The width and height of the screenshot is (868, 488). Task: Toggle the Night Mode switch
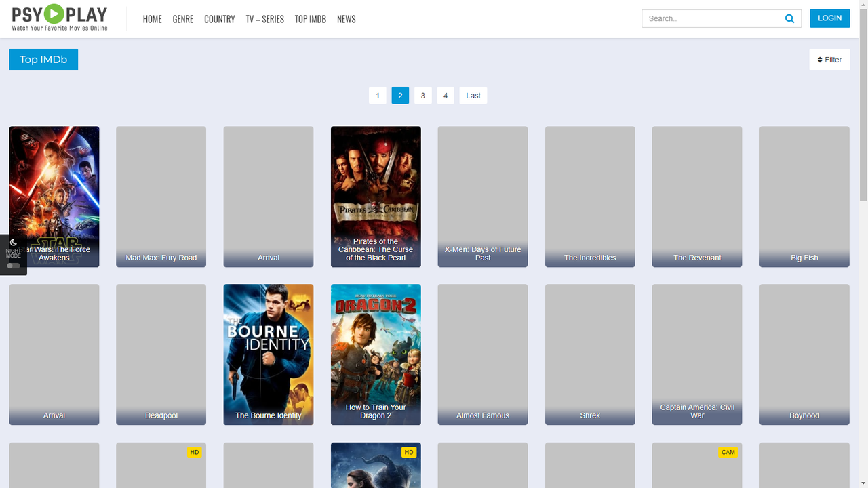tap(13, 266)
